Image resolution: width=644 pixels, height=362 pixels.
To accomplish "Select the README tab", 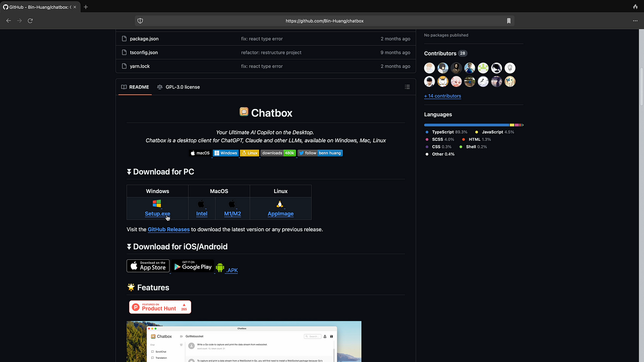I will (135, 87).
